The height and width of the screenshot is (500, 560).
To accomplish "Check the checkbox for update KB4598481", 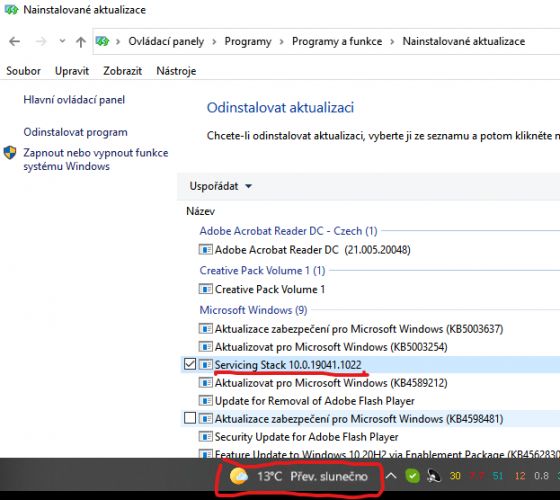I will 190,418.
